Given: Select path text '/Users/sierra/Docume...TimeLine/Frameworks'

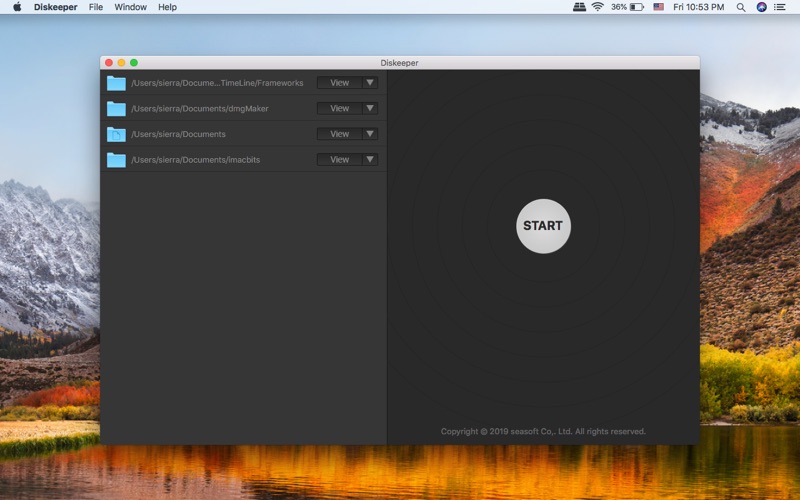Looking at the screenshot, I should point(217,83).
